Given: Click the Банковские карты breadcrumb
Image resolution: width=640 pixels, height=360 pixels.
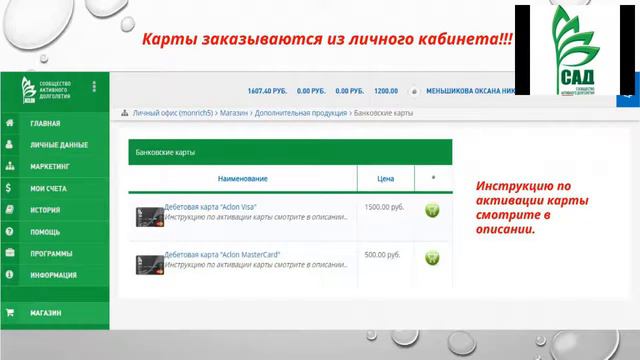Looking at the screenshot, I should [x=383, y=113].
